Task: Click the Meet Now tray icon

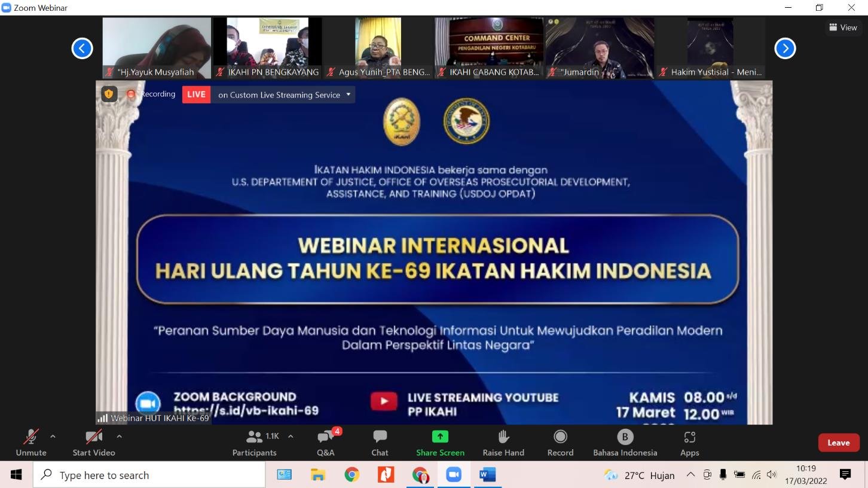Action: (x=707, y=475)
